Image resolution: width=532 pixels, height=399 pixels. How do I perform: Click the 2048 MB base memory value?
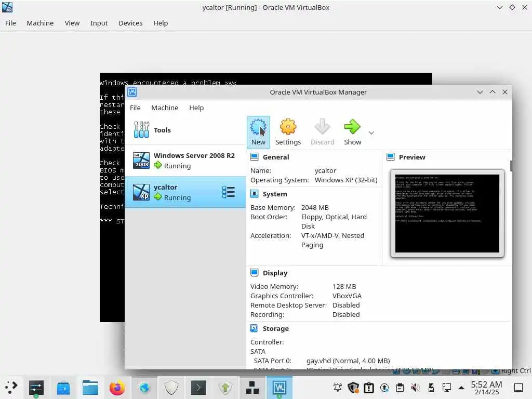(315, 207)
